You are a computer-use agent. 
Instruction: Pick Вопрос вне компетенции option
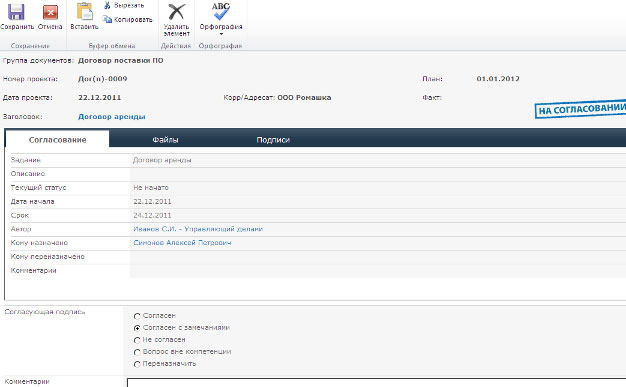pyautogui.click(x=137, y=352)
